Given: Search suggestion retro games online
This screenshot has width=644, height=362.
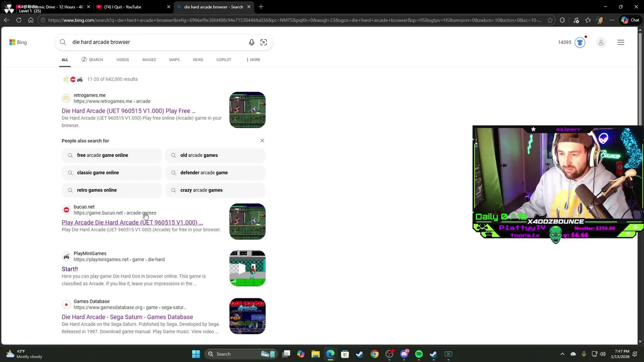Looking at the screenshot, I should coord(112,190).
